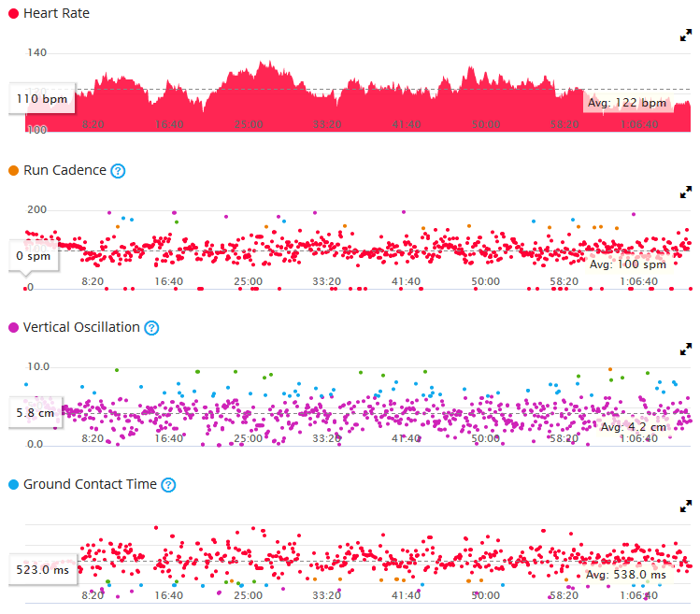Image resolution: width=700 pixels, height=614 pixels.
Task: Click the 140 axis label on Heart Rate
Action: click(x=36, y=52)
